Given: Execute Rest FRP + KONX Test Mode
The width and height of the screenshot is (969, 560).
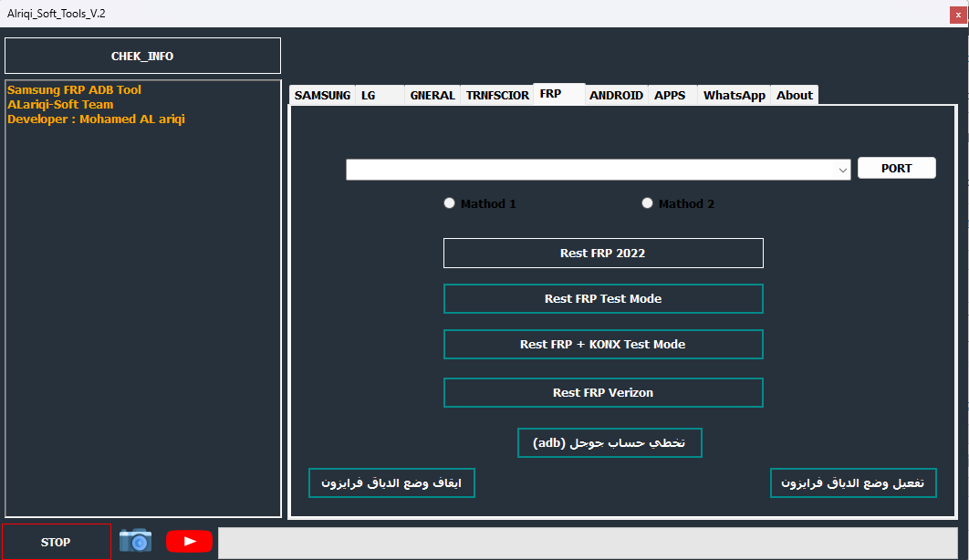Looking at the screenshot, I should [x=603, y=344].
